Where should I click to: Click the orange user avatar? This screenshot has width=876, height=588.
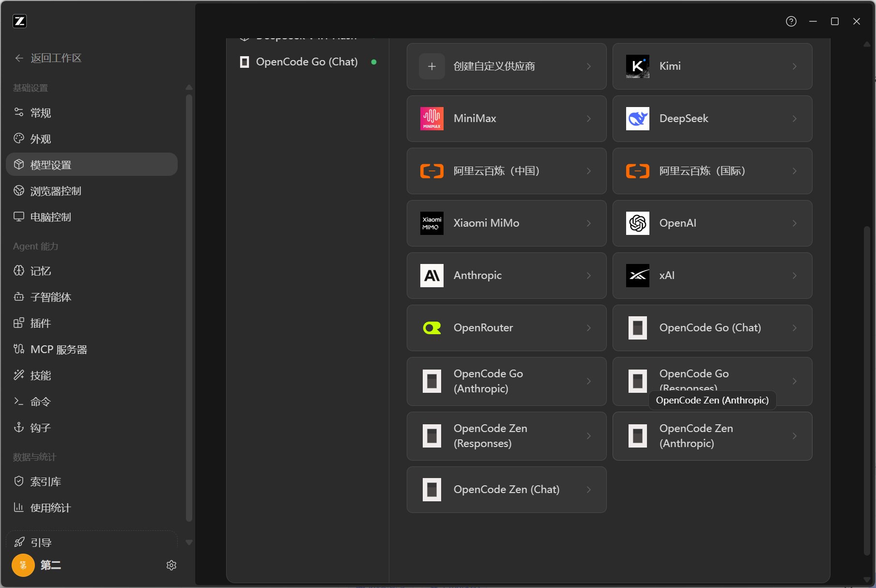point(23,565)
